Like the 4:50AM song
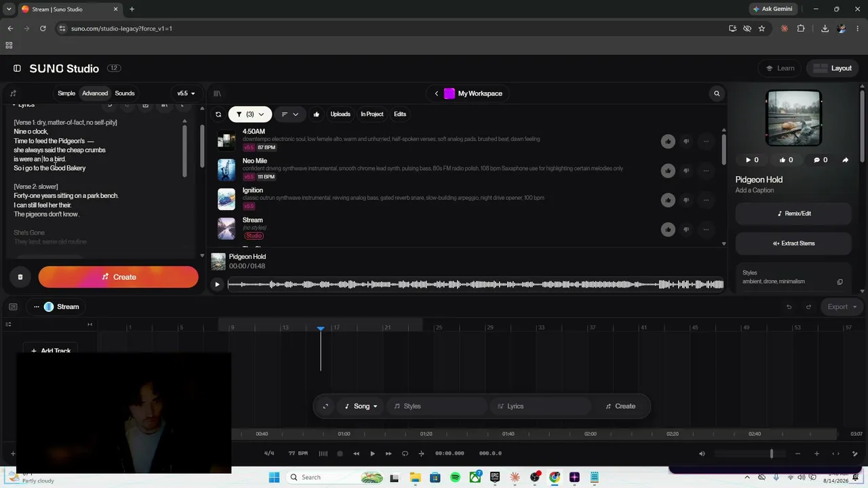 point(668,141)
